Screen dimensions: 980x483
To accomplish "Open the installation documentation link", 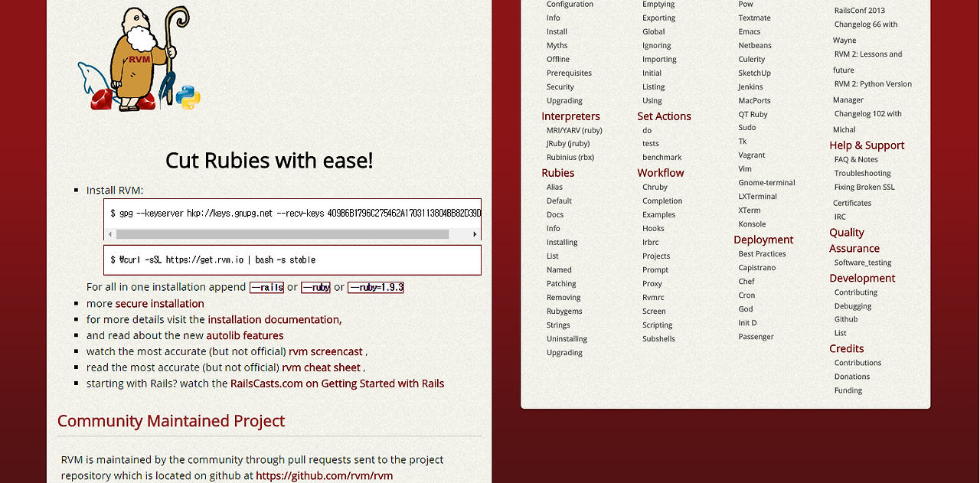I will pos(275,320).
